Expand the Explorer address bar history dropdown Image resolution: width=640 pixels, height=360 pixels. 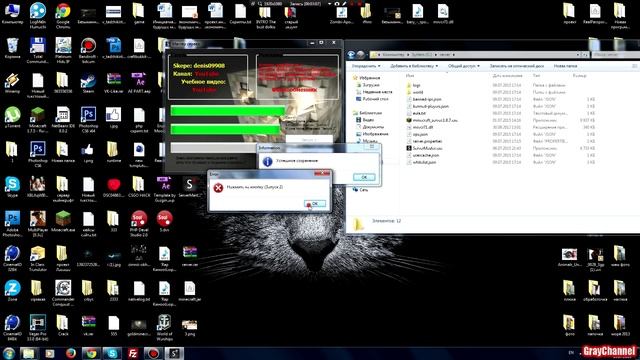578,54
